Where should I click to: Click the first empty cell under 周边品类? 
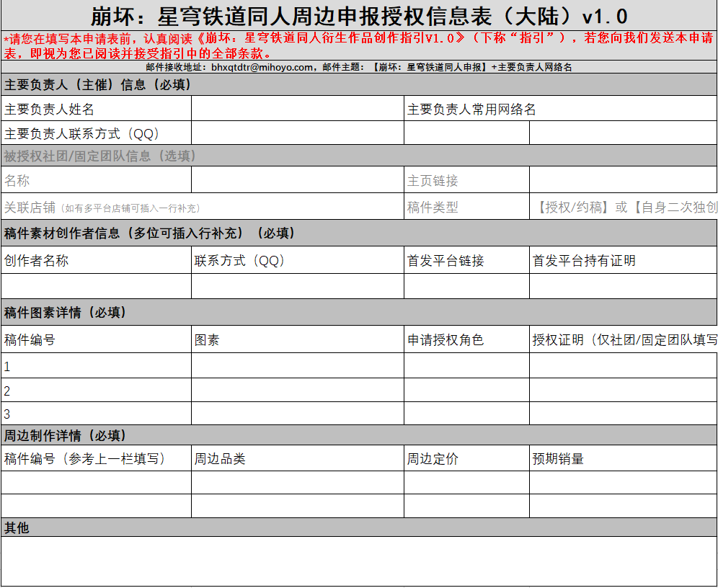pyautogui.click(x=298, y=483)
